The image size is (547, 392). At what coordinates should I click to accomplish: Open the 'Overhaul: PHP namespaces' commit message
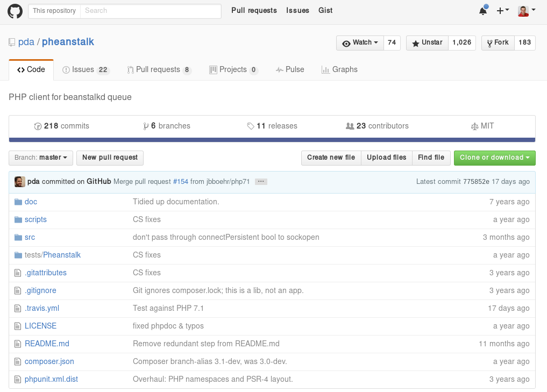coord(213,380)
